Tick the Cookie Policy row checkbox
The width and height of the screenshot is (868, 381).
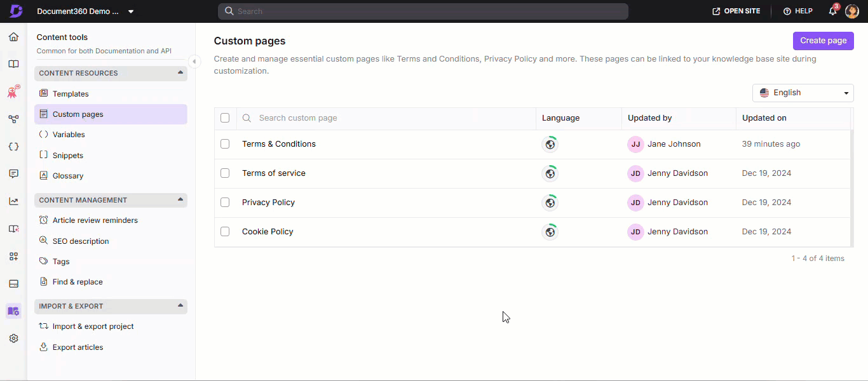(x=225, y=232)
